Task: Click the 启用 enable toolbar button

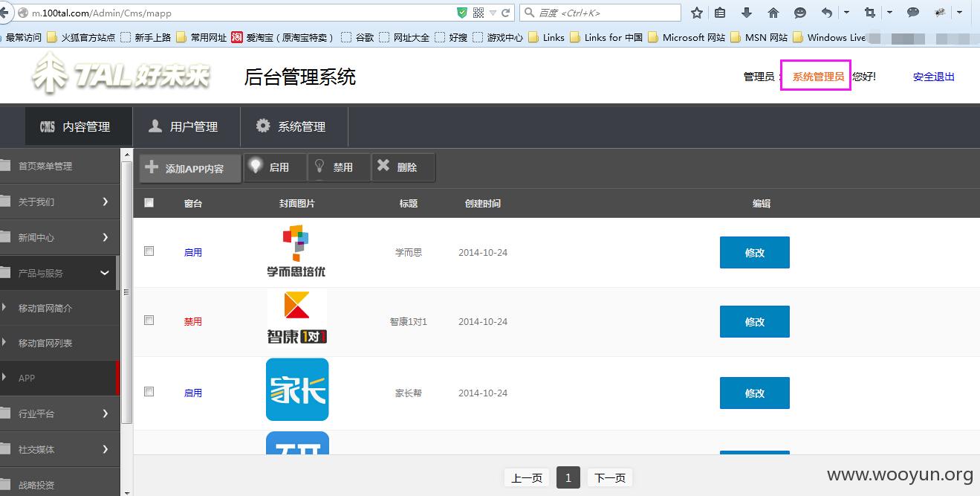Action: (x=276, y=167)
